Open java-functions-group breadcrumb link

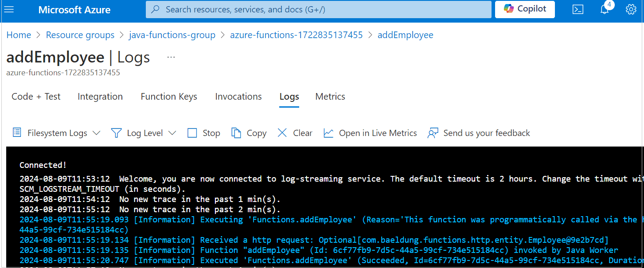coord(172,35)
